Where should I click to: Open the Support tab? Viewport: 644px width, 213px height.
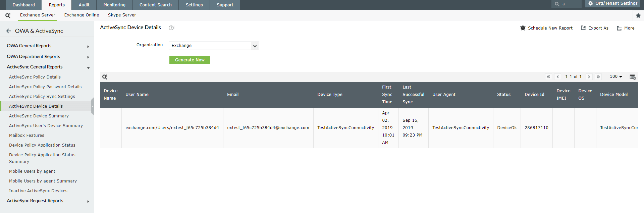(225, 5)
